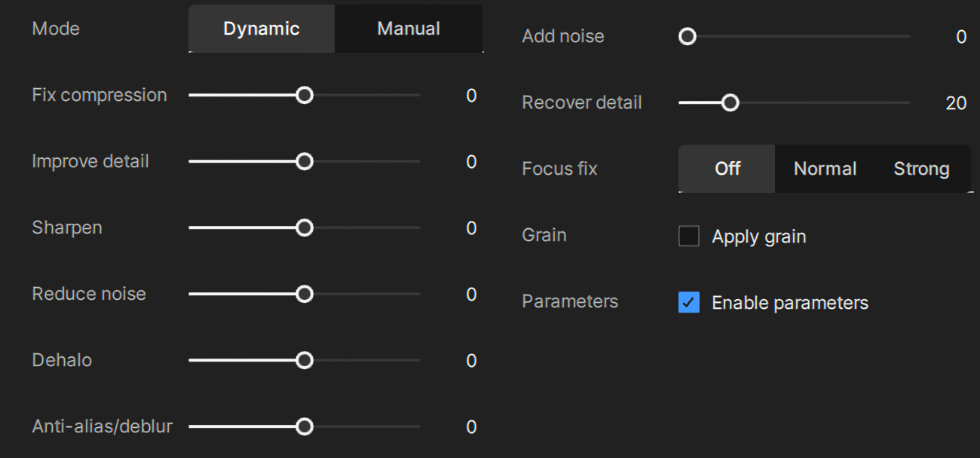980x458 pixels.
Task: Switch Mode to Manual
Action: (408, 29)
